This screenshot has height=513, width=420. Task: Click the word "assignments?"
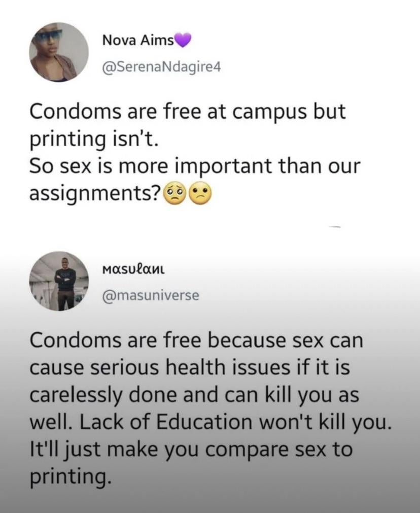coord(95,192)
